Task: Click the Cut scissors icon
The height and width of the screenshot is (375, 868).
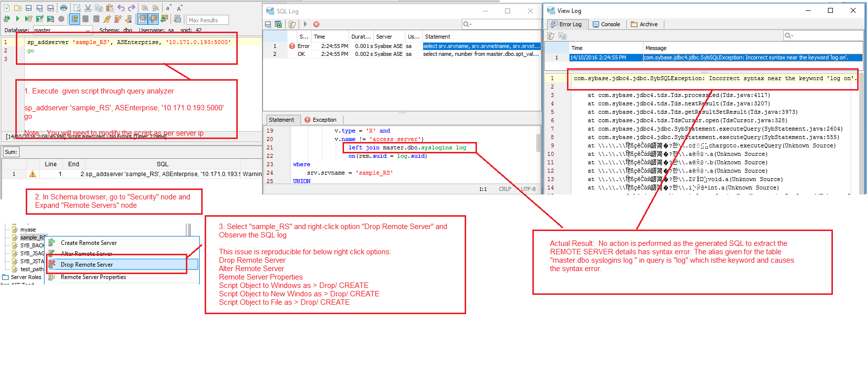Action: pyautogui.click(x=88, y=8)
